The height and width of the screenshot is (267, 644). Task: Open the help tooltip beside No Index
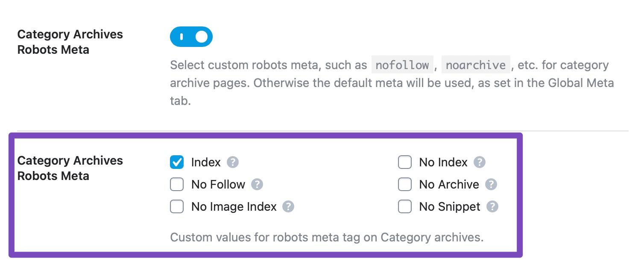(x=479, y=162)
